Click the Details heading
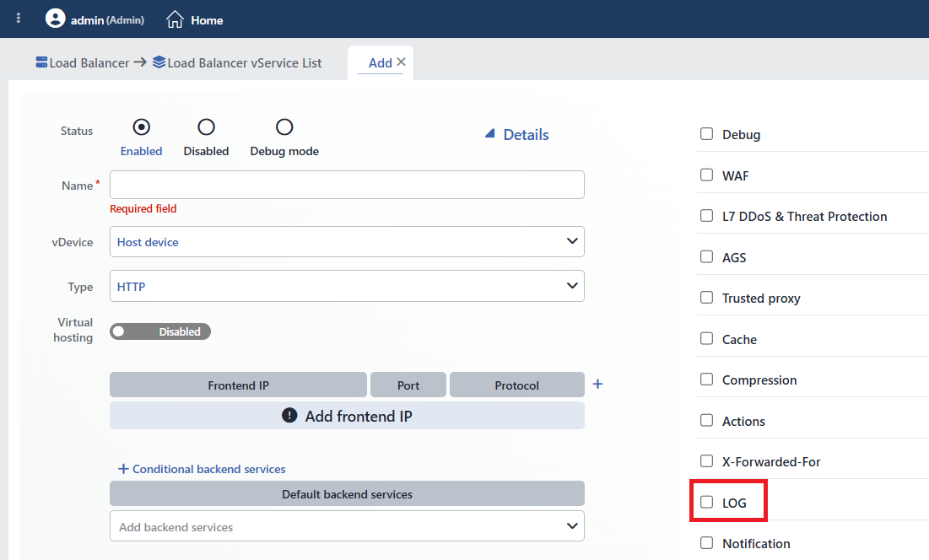929x560 pixels. pos(526,134)
